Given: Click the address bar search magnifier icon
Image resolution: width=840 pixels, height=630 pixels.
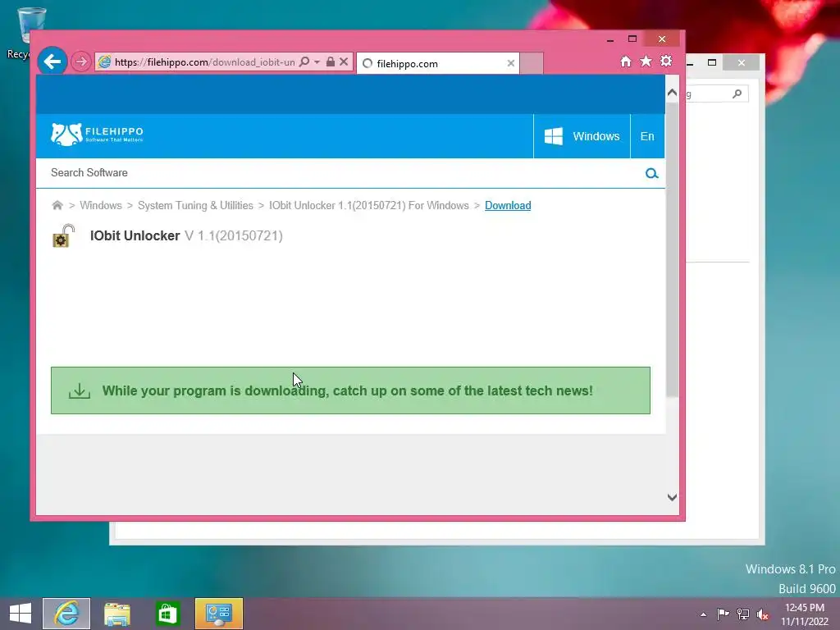Looking at the screenshot, I should pos(304,62).
